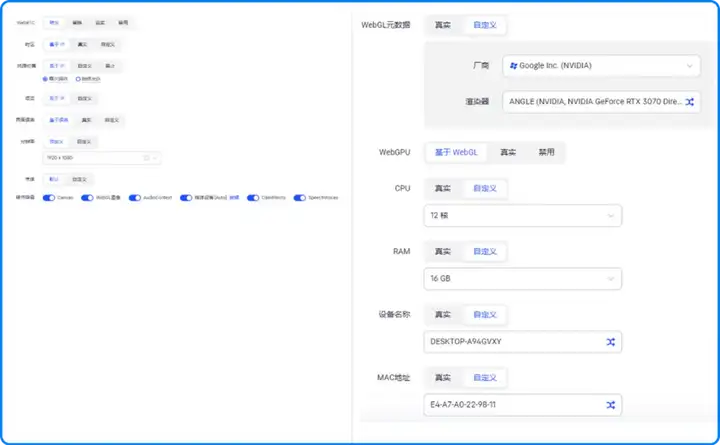
Task: Select 禁用 option for WebGPU
Action: 546,153
